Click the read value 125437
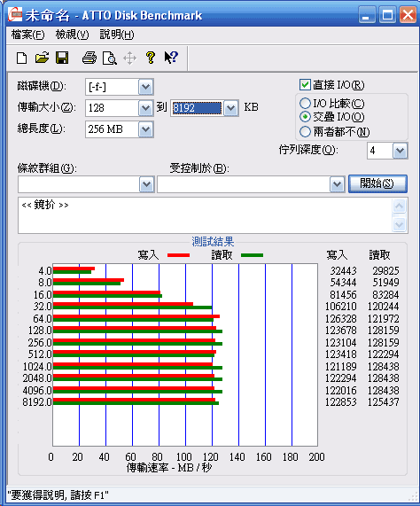 (383, 402)
